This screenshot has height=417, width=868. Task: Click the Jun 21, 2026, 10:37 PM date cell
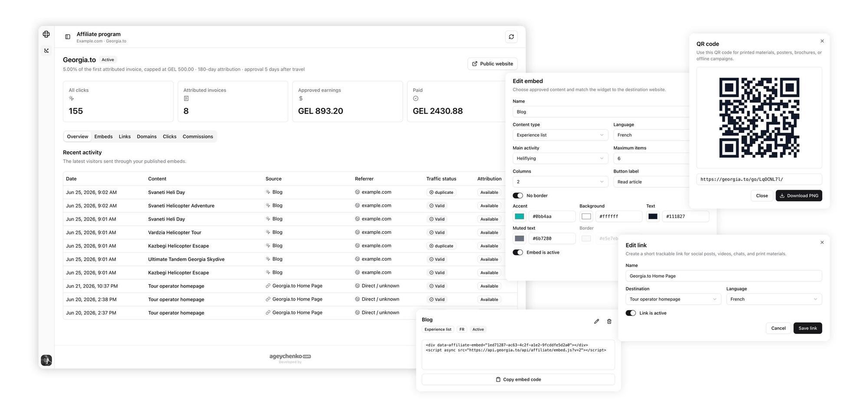coord(92,286)
